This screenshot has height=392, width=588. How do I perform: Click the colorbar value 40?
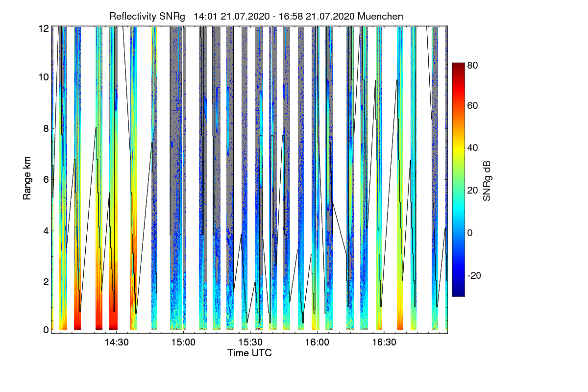point(473,147)
